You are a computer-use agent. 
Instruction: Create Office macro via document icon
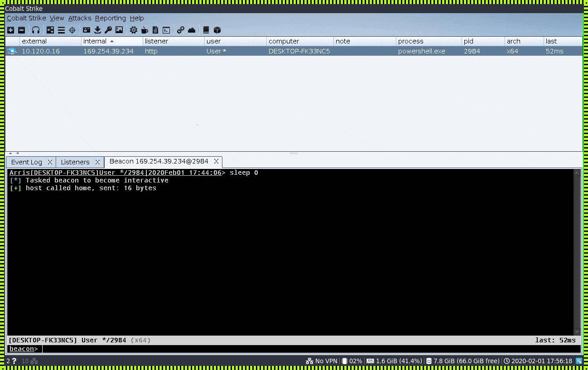(155, 30)
